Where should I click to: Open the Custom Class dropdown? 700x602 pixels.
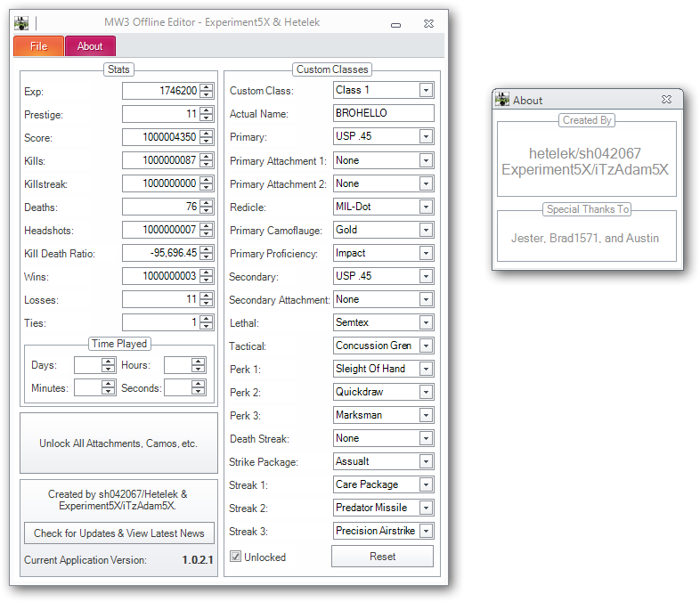click(x=426, y=90)
